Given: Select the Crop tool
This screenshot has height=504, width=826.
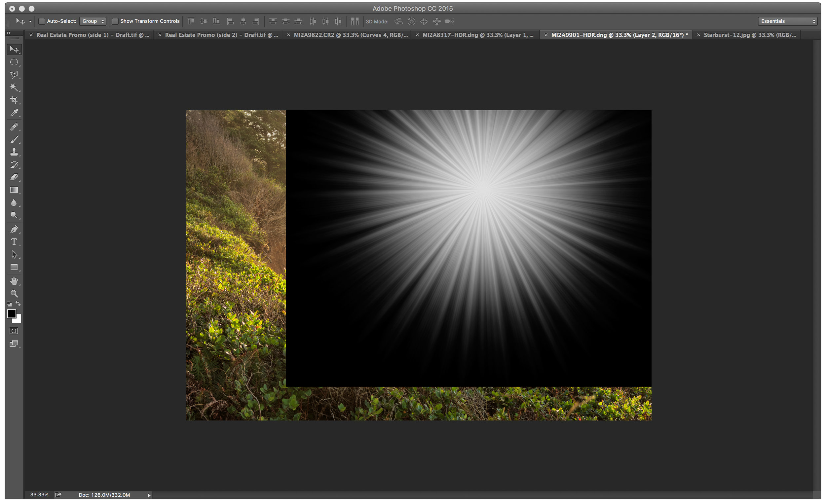Looking at the screenshot, I should 14,100.
